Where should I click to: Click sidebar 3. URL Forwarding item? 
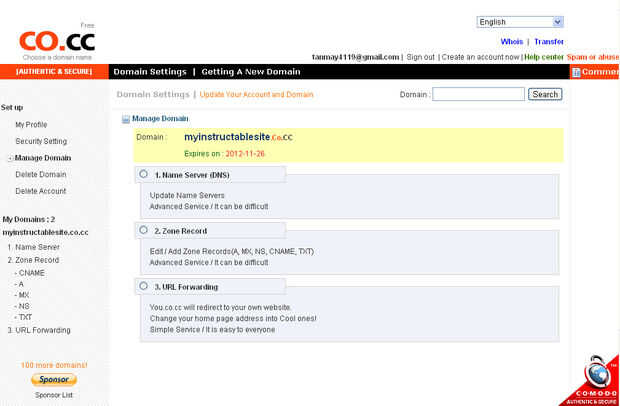pyautogui.click(x=39, y=330)
